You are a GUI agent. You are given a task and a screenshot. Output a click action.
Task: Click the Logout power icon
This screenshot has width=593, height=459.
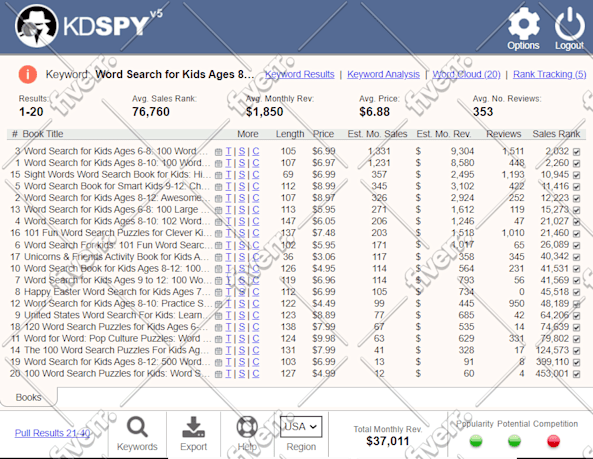coord(569,24)
